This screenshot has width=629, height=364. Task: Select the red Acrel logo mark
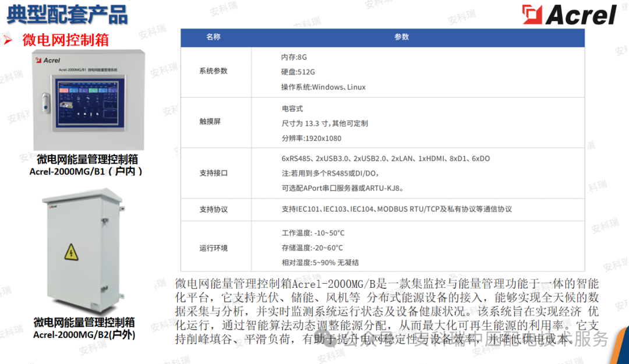532,15
